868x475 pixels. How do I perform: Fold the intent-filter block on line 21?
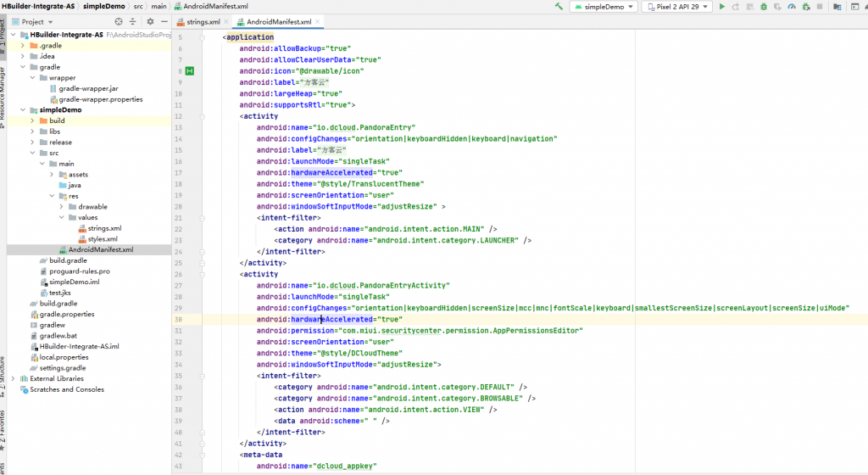pos(202,218)
